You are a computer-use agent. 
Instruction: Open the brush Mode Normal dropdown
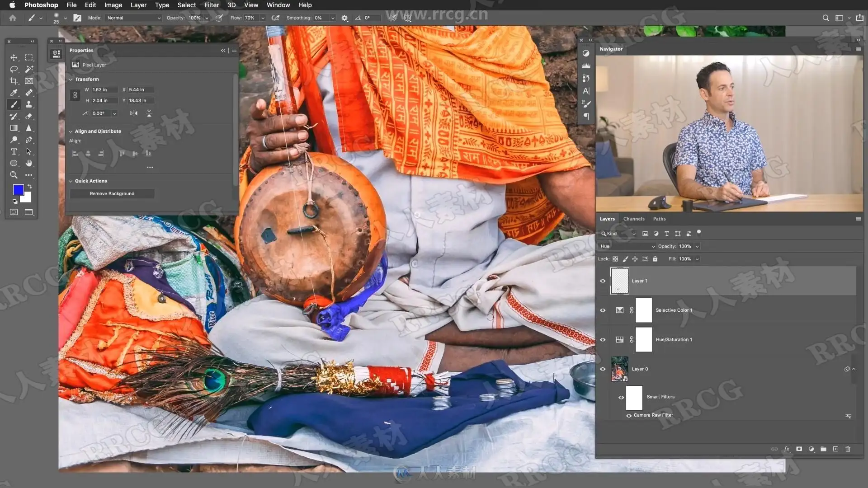point(133,18)
